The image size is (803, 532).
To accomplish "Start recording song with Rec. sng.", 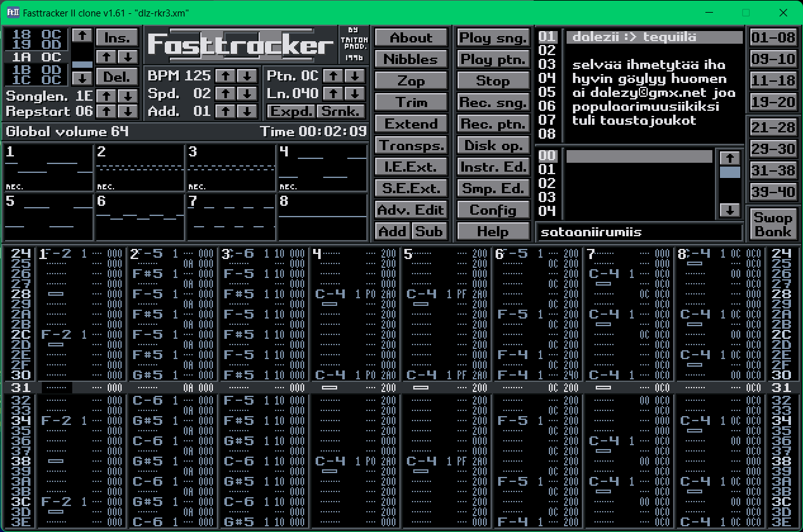I will [493, 102].
